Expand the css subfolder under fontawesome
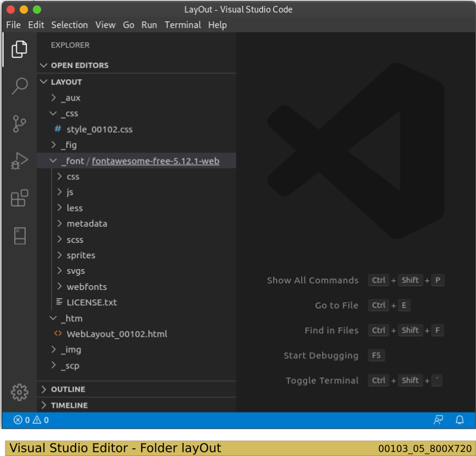 click(x=59, y=176)
